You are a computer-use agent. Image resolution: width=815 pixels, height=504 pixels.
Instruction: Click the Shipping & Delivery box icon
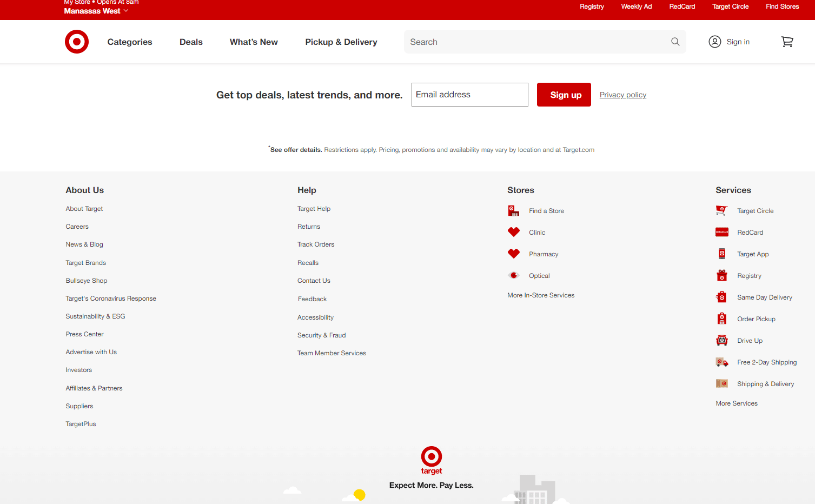(x=722, y=383)
